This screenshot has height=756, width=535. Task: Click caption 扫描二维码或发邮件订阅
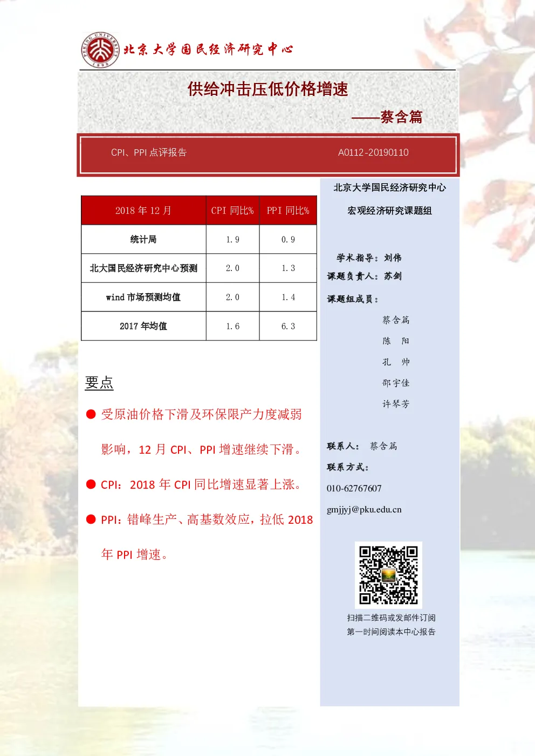pos(391,618)
